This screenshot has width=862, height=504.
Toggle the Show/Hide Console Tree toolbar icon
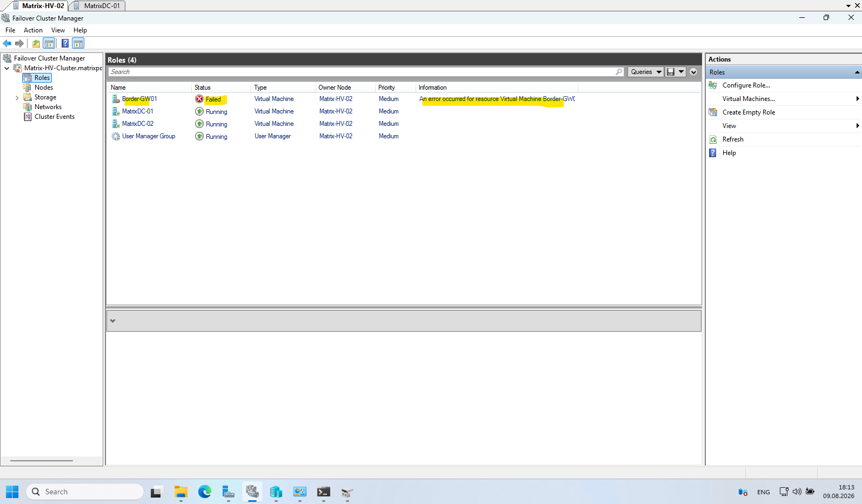click(49, 43)
